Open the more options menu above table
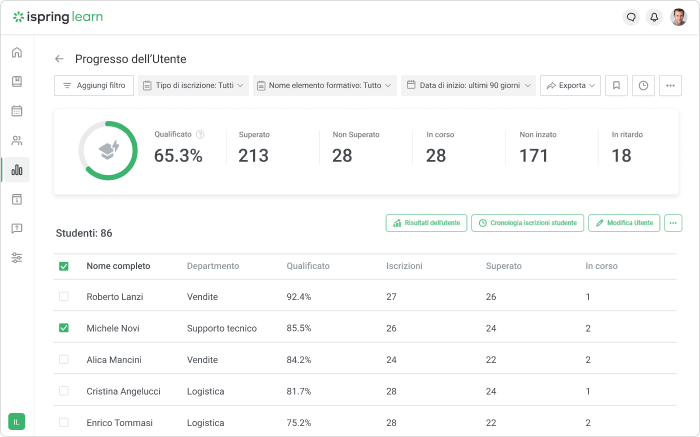 (x=673, y=223)
